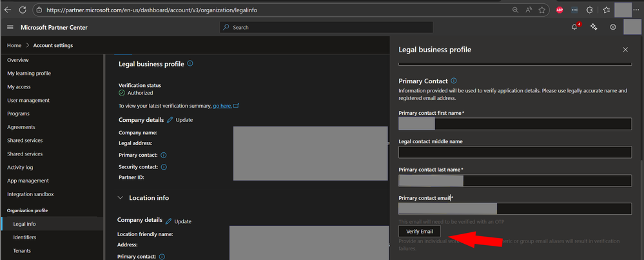Open Agreements in the sidebar
Viewport: 644px width, 260px height.
(21, 127)
